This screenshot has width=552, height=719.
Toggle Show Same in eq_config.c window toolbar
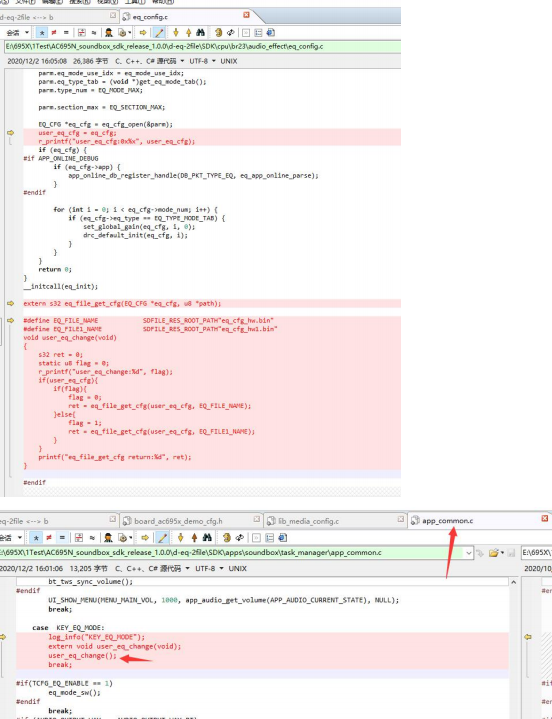(x=66, y=33)
